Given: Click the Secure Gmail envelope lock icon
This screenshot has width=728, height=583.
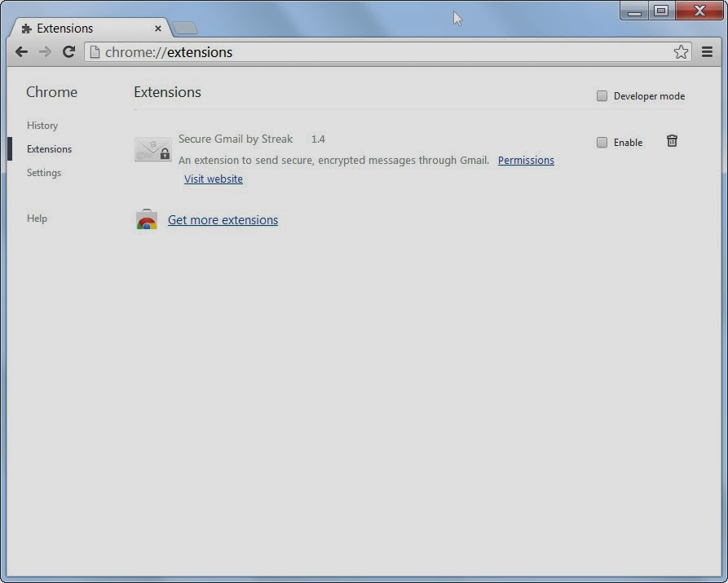Looking at the screenshot, I should [152, 149].
